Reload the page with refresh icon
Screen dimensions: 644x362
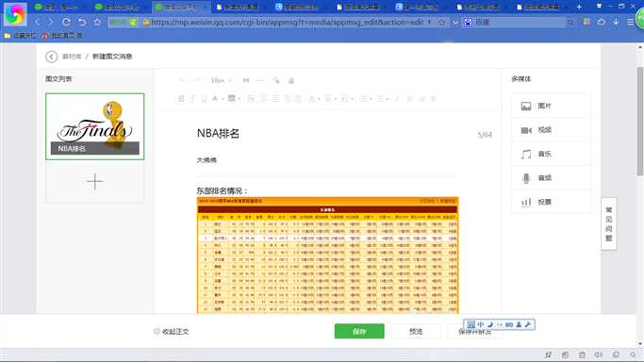(x=66, y=22)
